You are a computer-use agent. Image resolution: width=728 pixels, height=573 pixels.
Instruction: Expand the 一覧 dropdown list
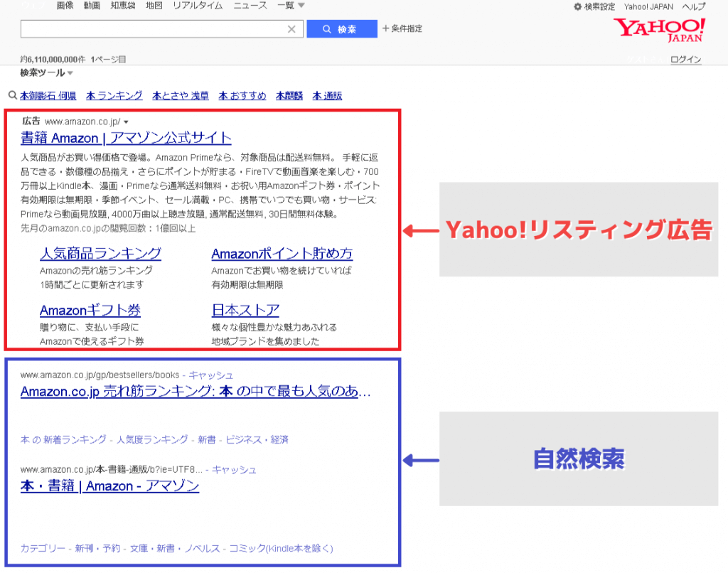pyautogui.click(x=291, y=6)
